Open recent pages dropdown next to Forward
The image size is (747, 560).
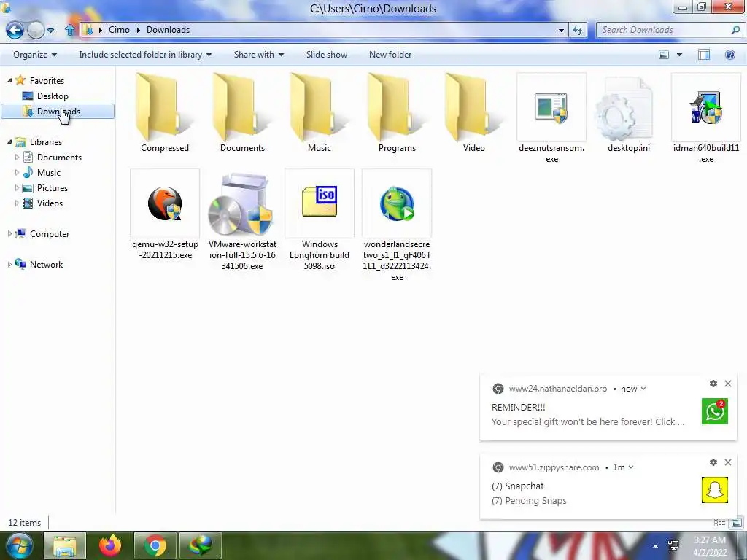click(x=50, y=31)
